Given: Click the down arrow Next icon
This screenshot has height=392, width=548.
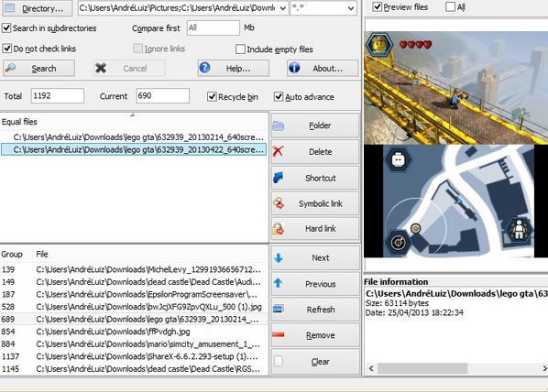Looking at the screenshot, I should click(x=279, y=258).
